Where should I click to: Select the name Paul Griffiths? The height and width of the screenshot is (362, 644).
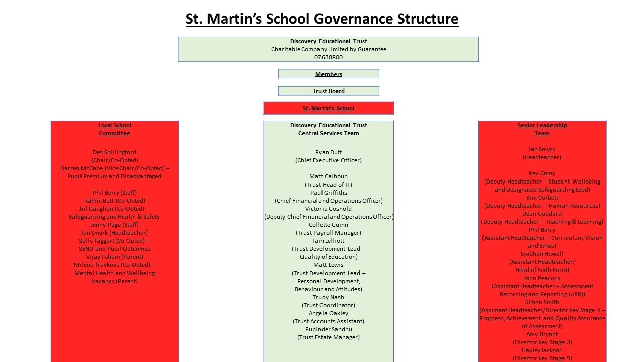[x=329, y=193]
